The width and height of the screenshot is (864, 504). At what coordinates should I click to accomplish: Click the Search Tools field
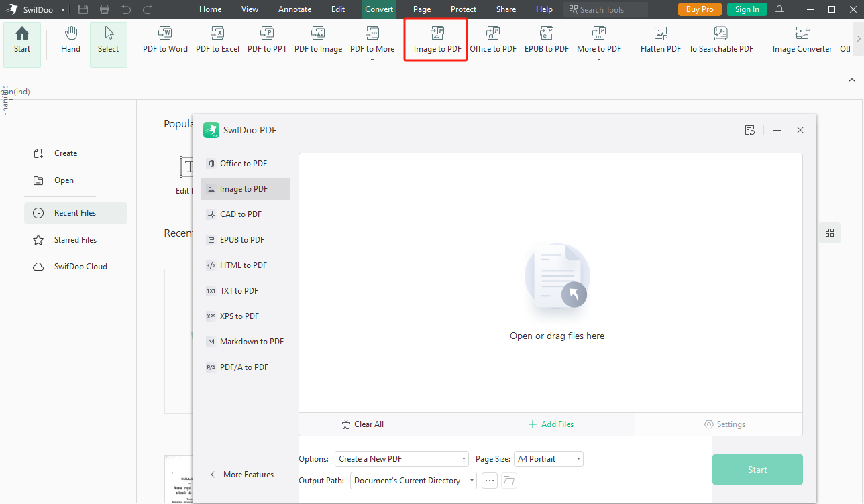tap(606, 9)
